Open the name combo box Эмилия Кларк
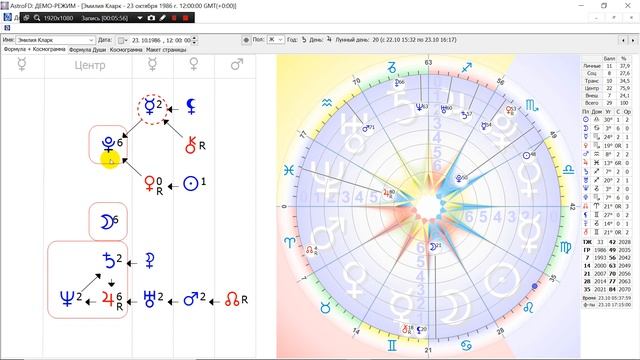The image size is (640, 360). tap(55, 40)
